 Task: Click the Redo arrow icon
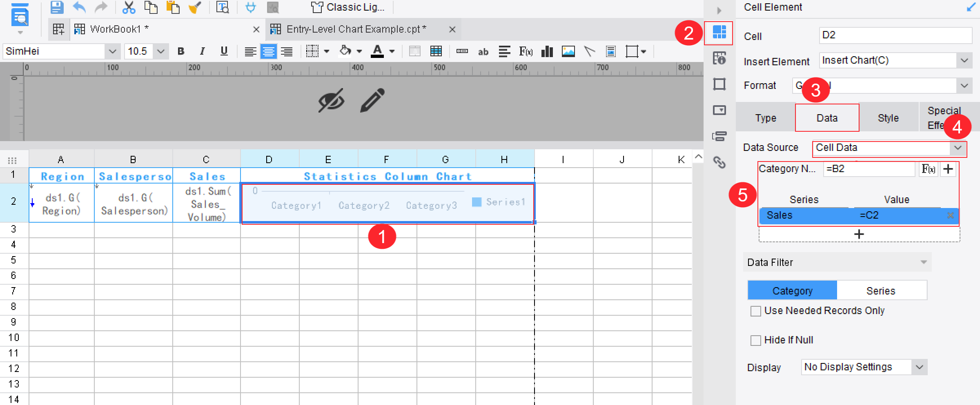coord(101,7)
